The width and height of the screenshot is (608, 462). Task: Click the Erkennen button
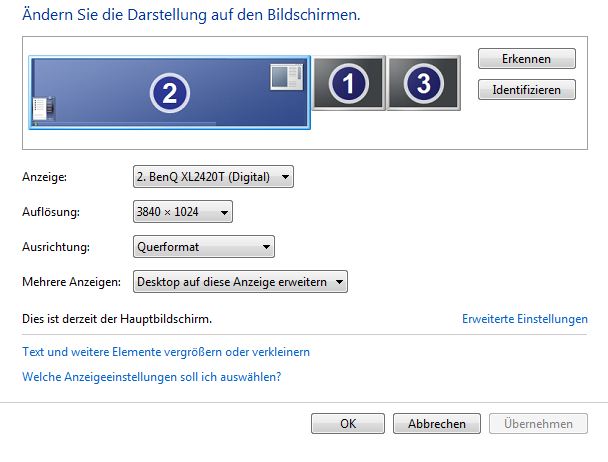[527, 59]
